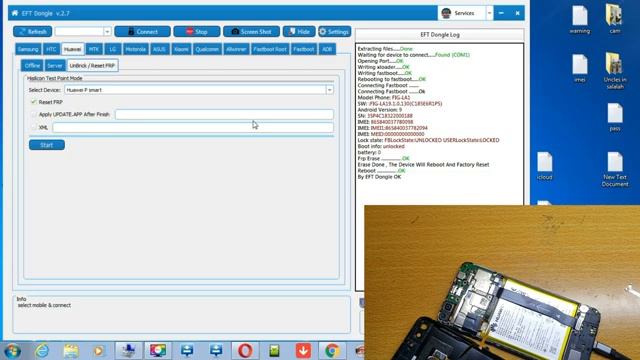
Task: Click the Refresh button
Action: pos(32,31)
